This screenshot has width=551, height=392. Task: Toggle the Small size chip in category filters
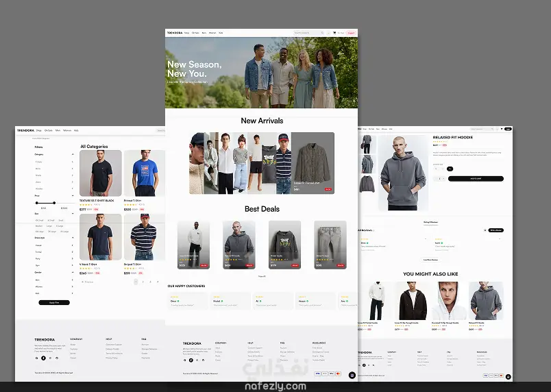coord(61,221)
